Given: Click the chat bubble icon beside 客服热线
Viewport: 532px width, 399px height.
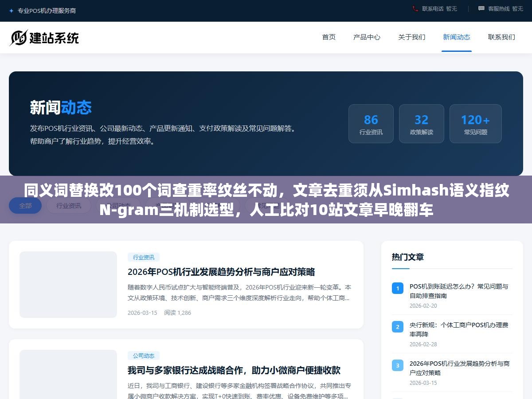Looking at the screenshot, I should [481, 8].
